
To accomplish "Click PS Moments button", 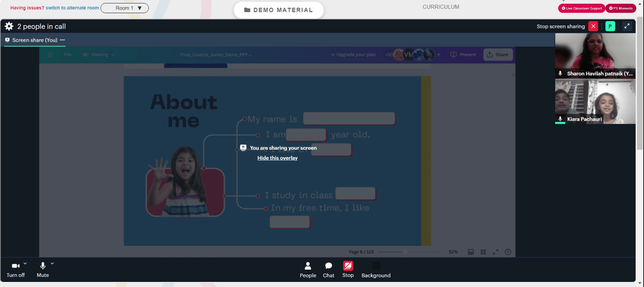I will tap(621, 8).
